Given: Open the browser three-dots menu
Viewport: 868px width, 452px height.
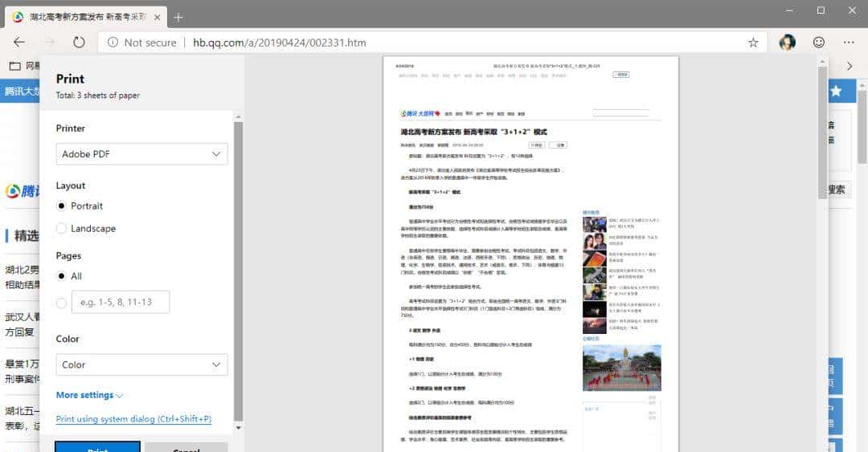Looking at the screenshot, I should pyautogui.click(x=849, y=42).
